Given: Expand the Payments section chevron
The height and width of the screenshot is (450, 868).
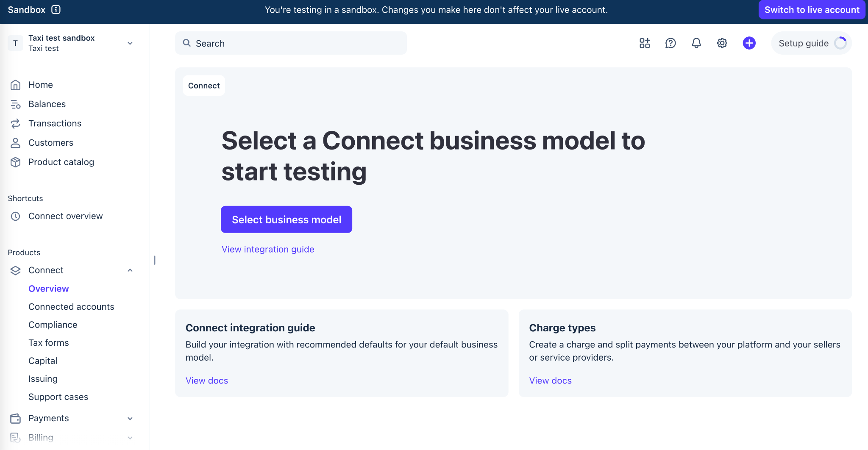Looking at the screenshot, I should 130,419.
